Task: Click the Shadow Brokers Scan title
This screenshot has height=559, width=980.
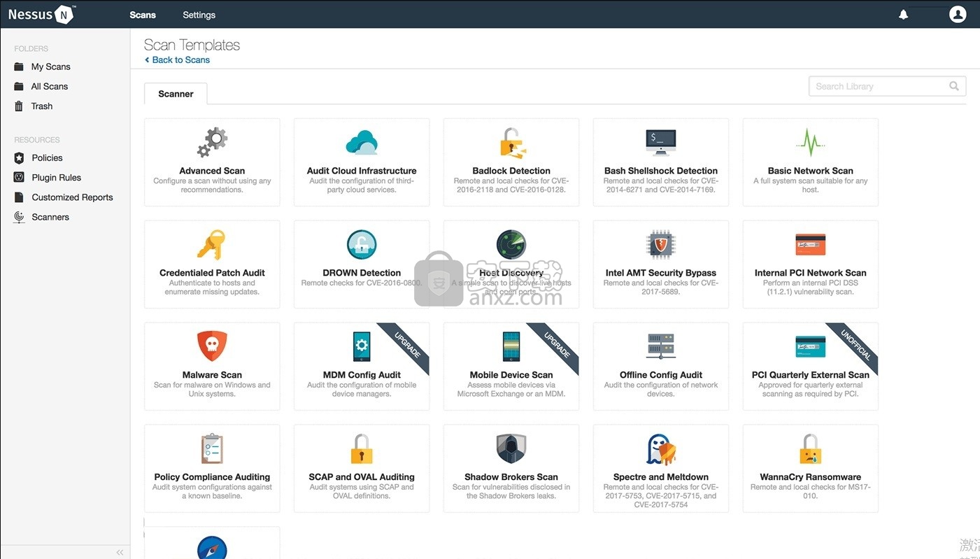Action: 511,477
